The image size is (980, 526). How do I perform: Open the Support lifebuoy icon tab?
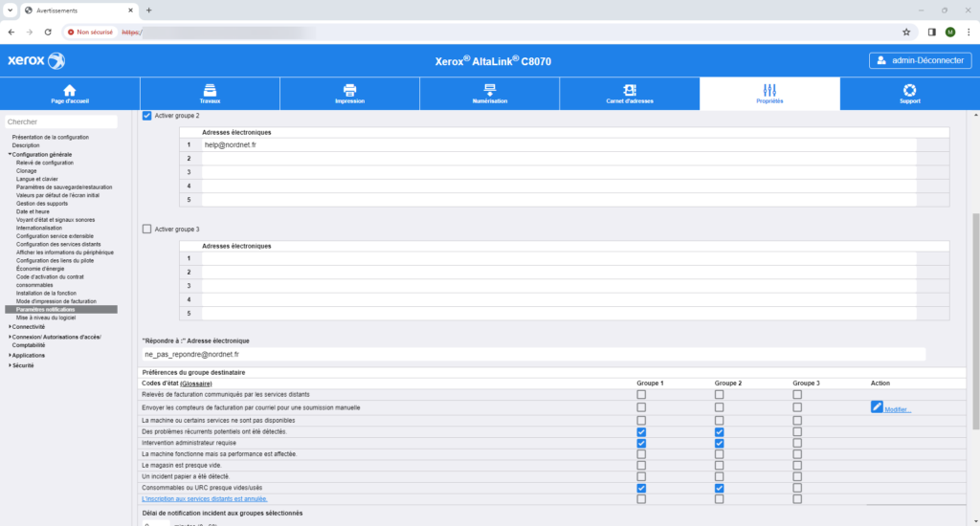point(909,90)
